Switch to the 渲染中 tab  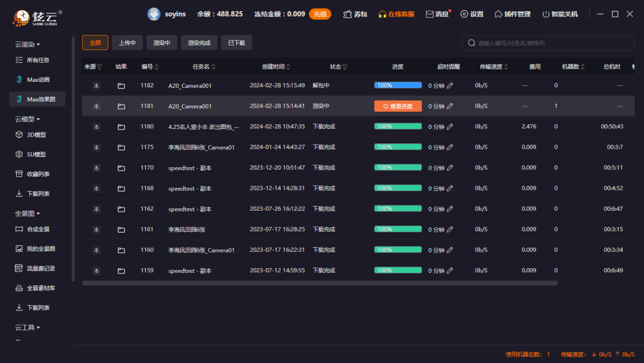(x=162, y=42)
